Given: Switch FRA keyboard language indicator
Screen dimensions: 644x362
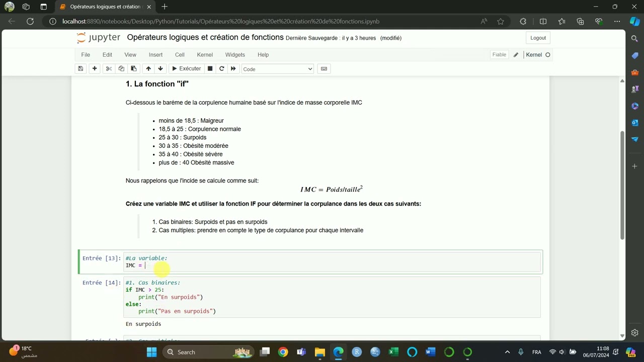Looking at the screenshot, I should pos(537,352).
